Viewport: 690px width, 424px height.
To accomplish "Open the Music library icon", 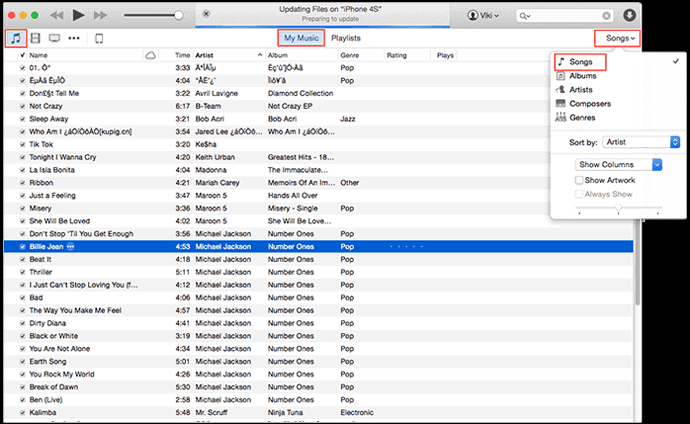I will click(x=16, y=38).
